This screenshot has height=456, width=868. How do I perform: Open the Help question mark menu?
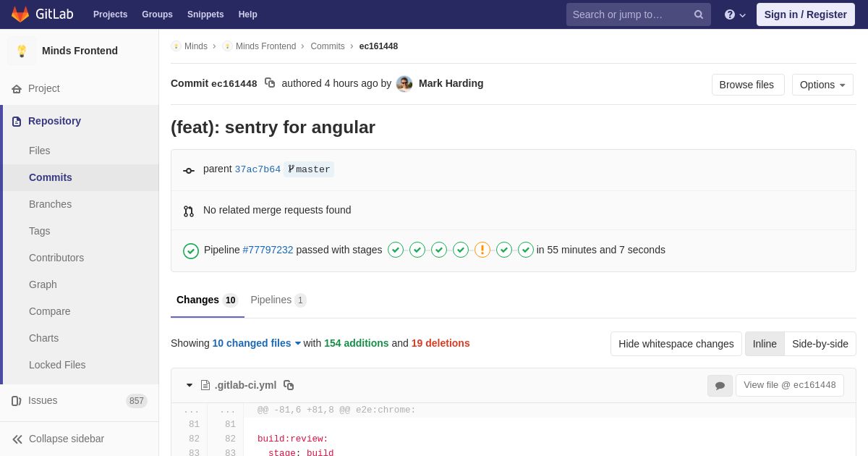pyautogui.click(x=735, y=14)
